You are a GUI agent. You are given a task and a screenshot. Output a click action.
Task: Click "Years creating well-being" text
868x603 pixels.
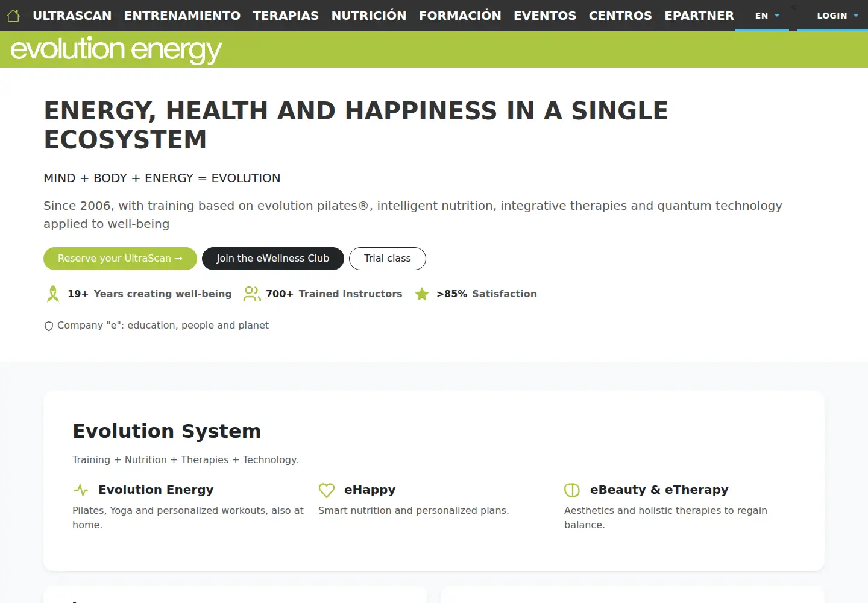click(x=163, y=294)
